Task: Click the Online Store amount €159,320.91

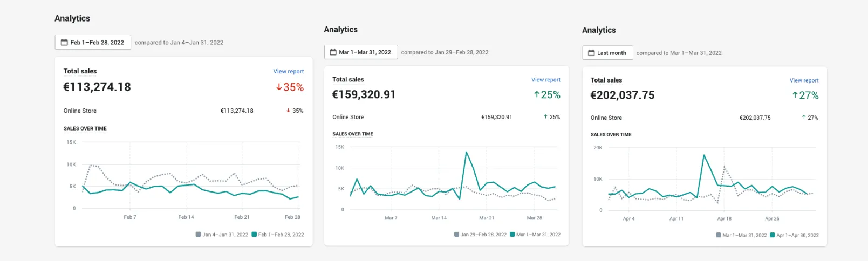Action: pos(497,117)
